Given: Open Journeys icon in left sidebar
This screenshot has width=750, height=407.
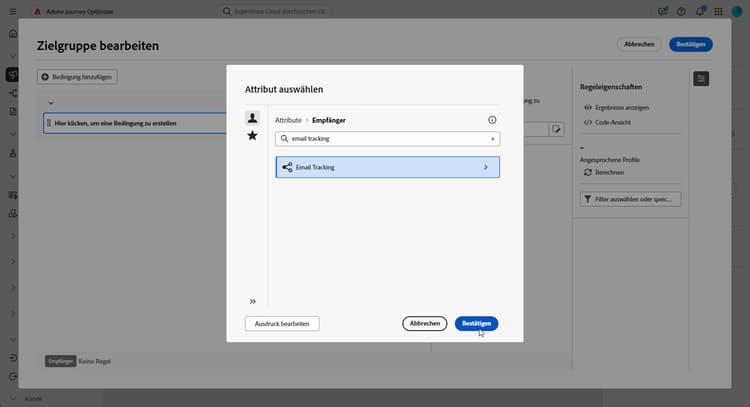Looking at the screenshot, I should click(13, 93).
